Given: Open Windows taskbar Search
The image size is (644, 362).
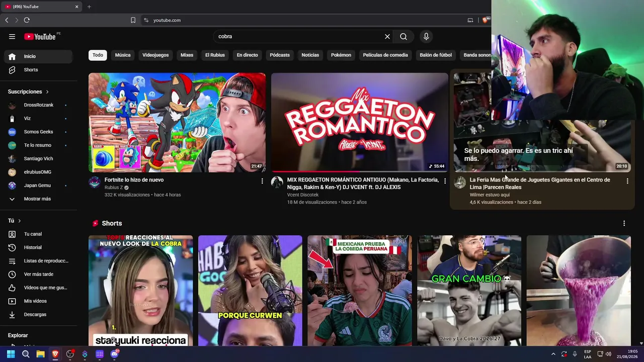Looking at the screenshot, I should (x=26, y=354).
